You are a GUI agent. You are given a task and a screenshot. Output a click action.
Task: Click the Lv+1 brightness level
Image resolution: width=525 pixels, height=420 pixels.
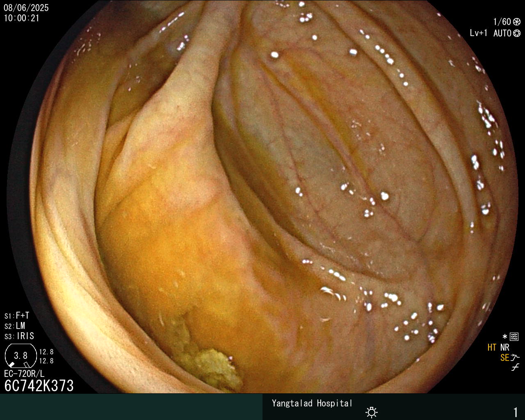point(479,33)
